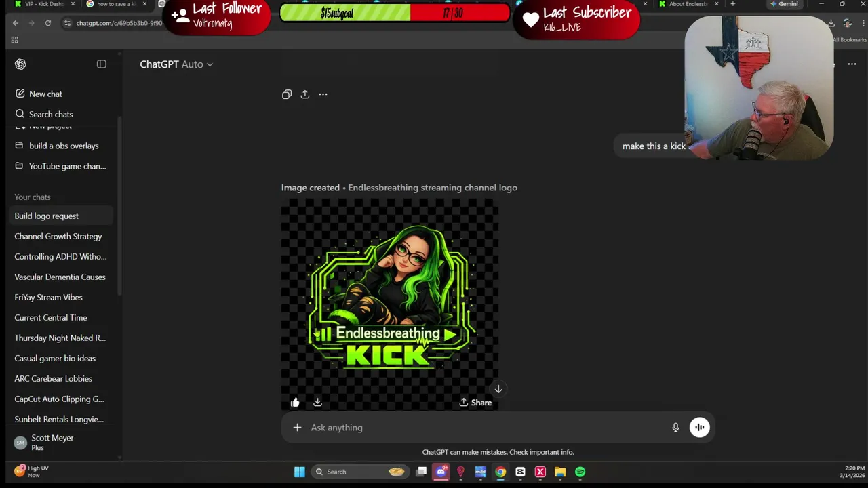Jump to bottom with the down arrow

coord(498,389)
